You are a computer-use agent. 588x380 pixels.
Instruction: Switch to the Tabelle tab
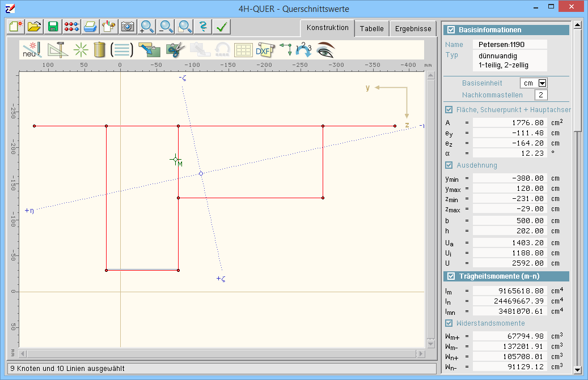tap(371, 28)
